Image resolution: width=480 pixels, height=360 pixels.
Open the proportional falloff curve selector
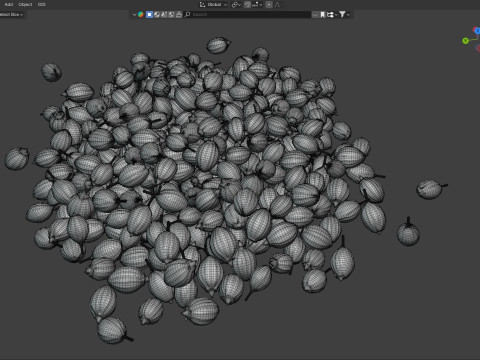(277, 4)
